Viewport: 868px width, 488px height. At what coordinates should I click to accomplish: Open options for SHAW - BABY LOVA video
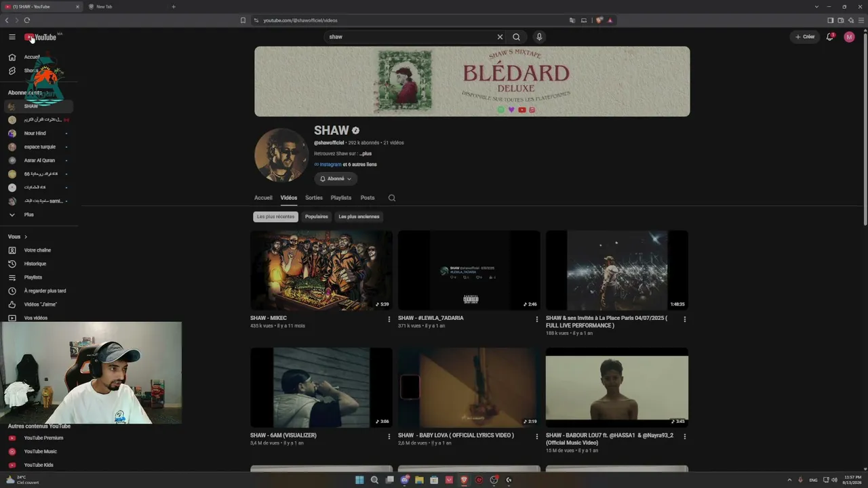pos(537,436)
